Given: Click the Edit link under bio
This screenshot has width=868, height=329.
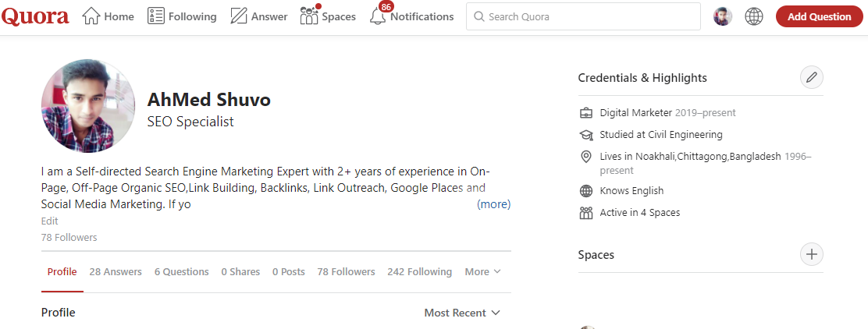Looking at the screenshot, I should tap(50, 221).
